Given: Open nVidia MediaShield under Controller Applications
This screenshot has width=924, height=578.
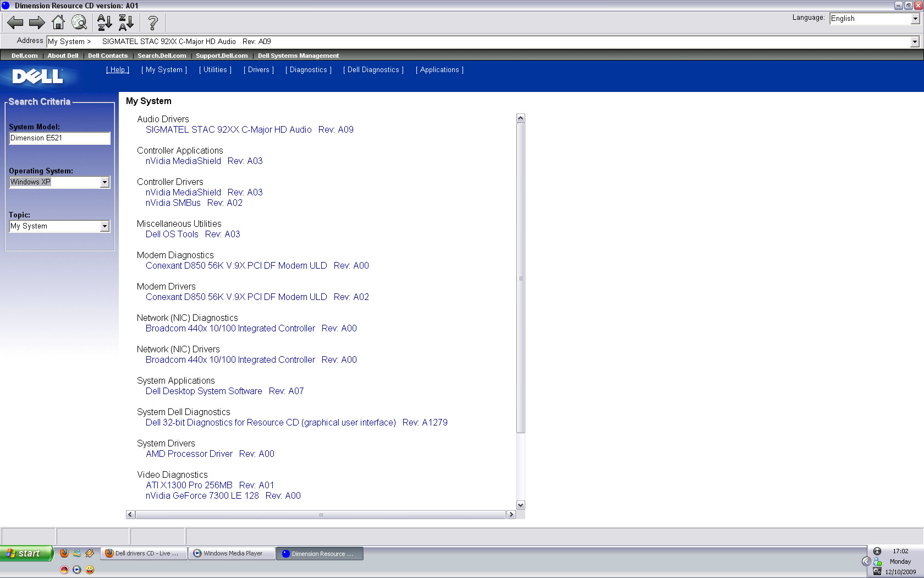Looking at the screenshot, I should (x=204, y=161).
